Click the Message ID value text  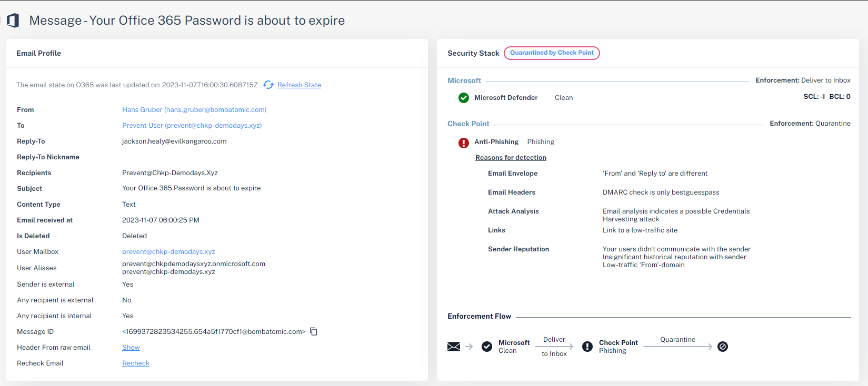tap(214, 332)
